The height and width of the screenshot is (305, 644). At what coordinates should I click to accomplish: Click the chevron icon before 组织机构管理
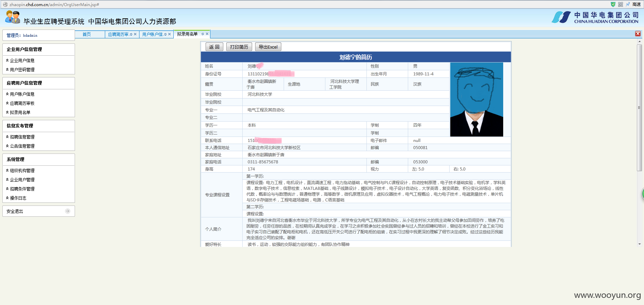point(7,171)
